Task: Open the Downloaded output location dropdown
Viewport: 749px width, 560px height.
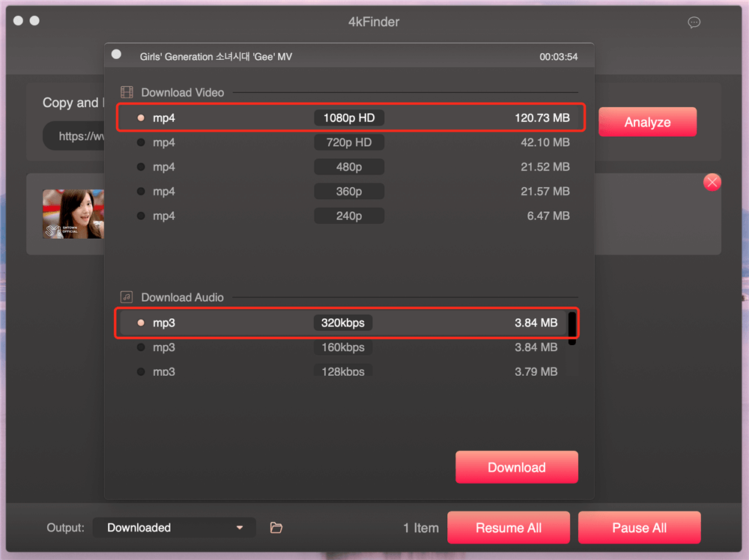Action: [174, 527]
